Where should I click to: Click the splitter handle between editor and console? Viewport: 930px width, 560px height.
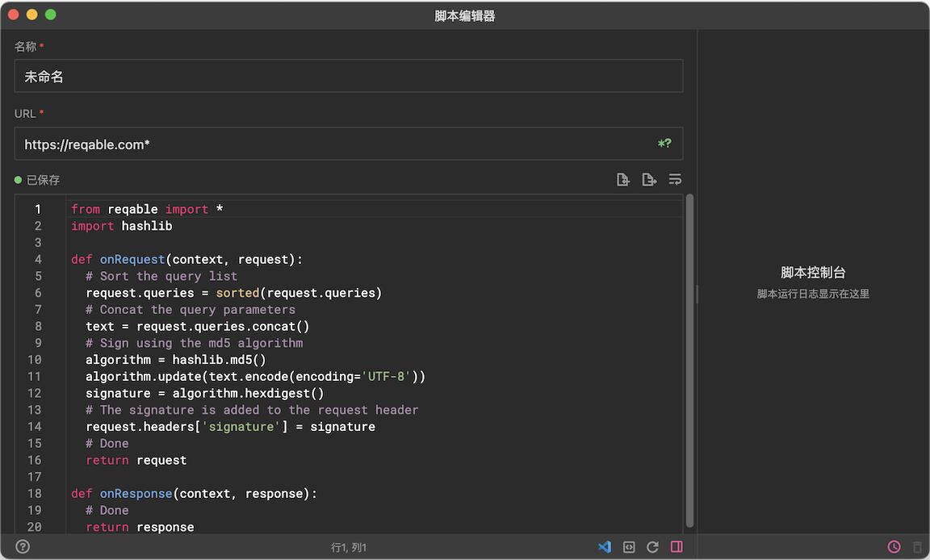click(x=697, y=294)
